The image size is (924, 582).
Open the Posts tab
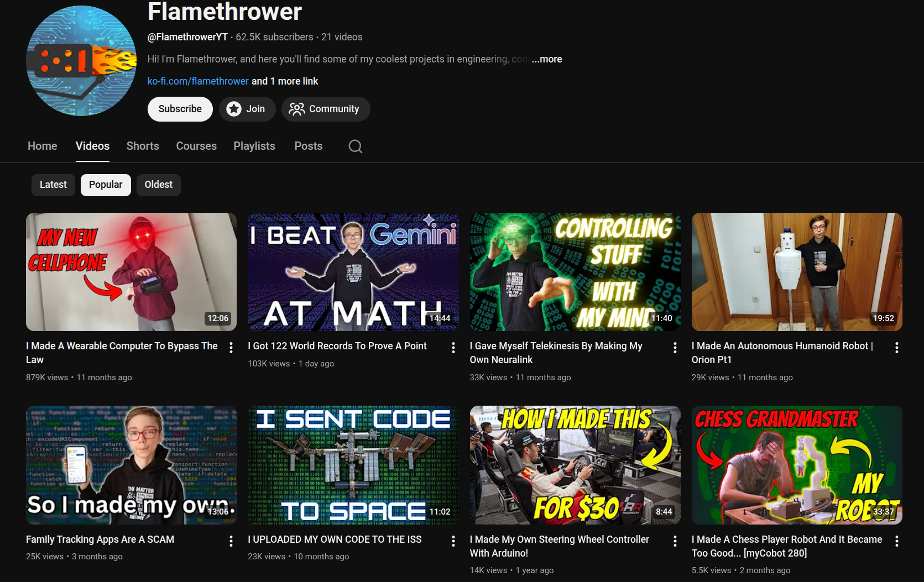coord(309,146)
